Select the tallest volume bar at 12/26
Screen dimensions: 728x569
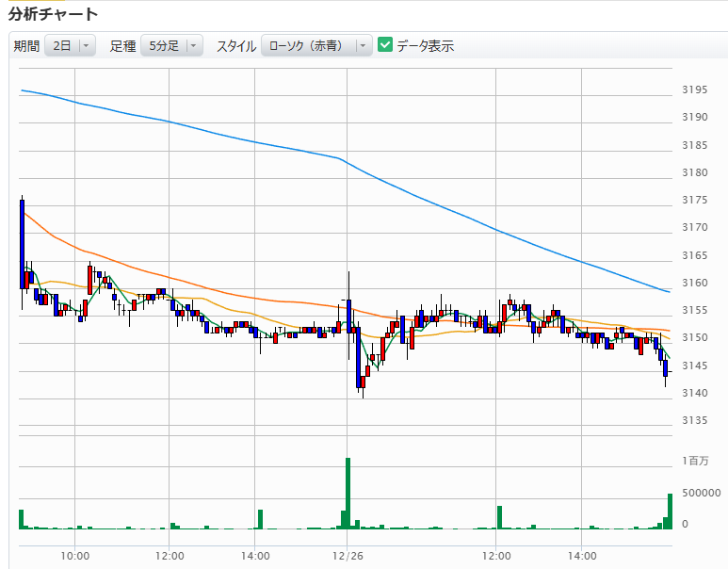pos(348,493)
